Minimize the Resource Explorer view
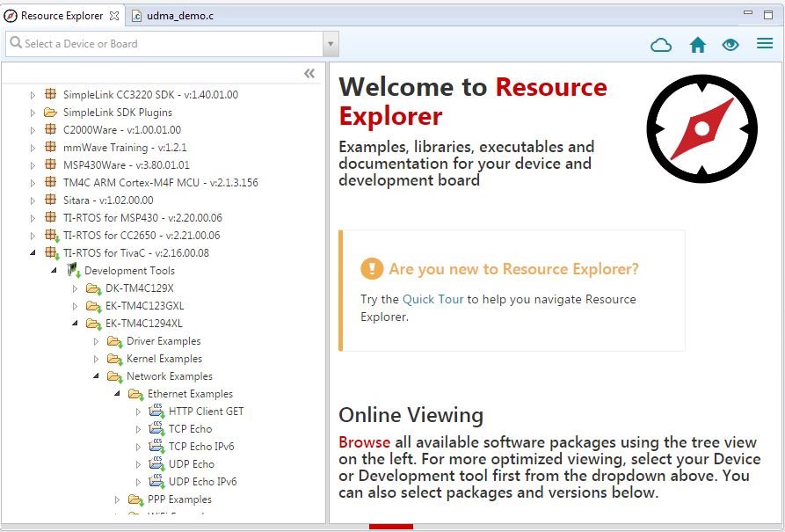 click(748, 13)
